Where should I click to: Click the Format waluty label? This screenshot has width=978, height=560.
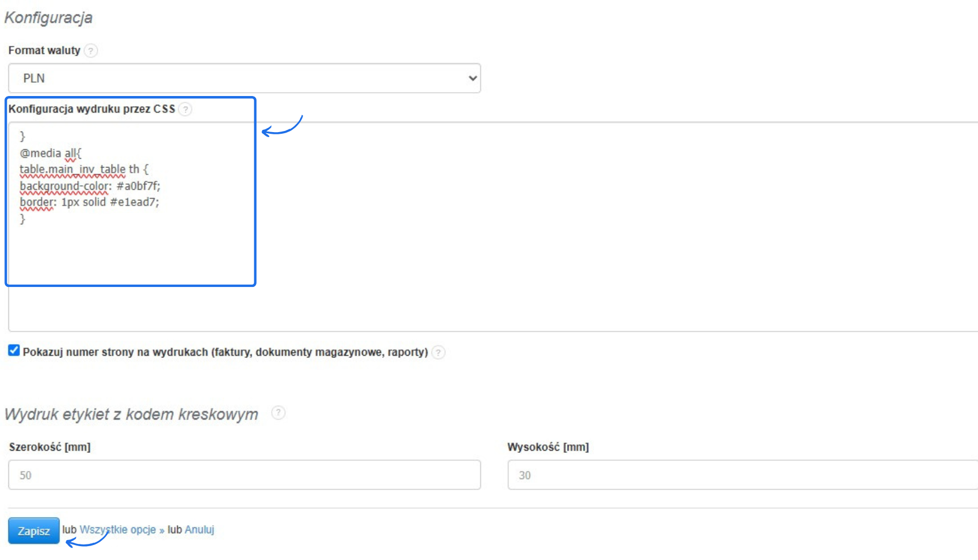(x=44, y=51)
